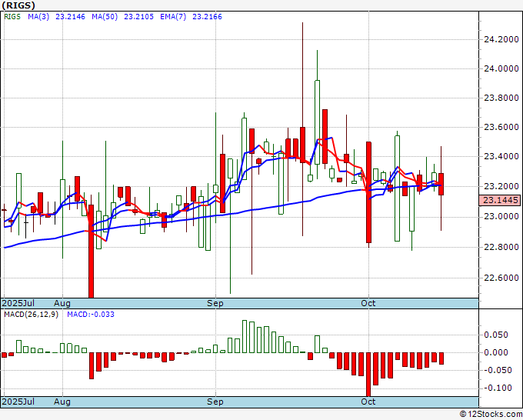The image size is (523, 420).
Task: Click the Sep label on price chart axis
Action: pos(215,303)
